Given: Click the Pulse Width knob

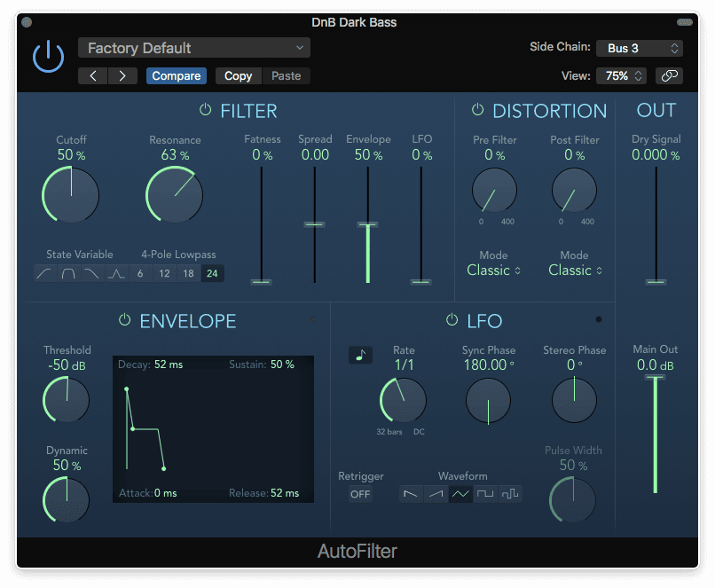Looking at the screenshot, I should [573, 499].
